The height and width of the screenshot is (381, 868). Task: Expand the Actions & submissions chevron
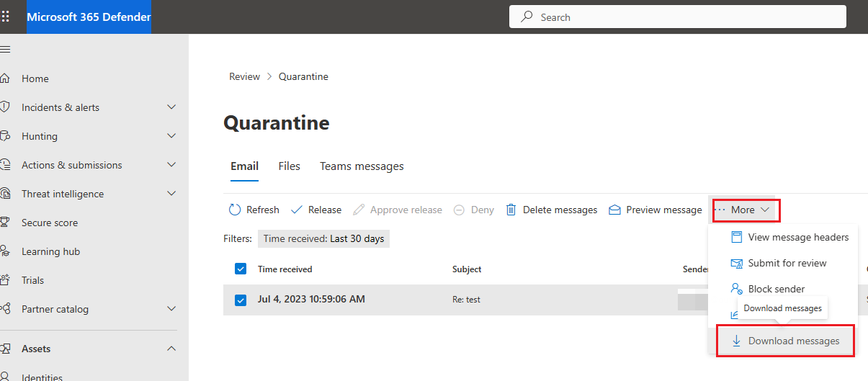[x=171, y=165]
